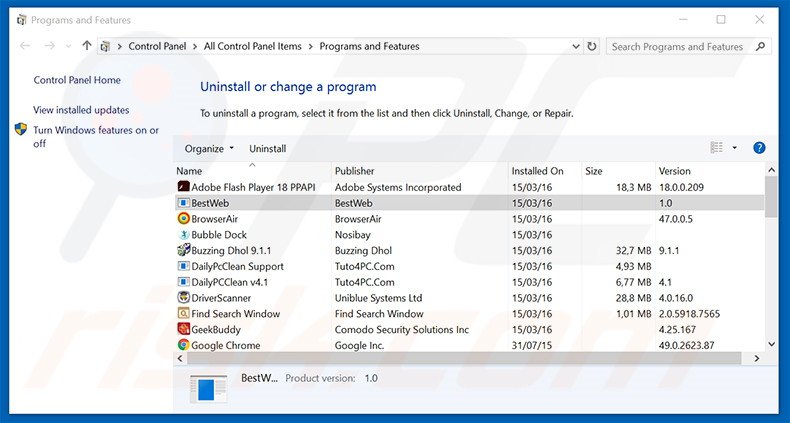Screen dimensions: 790x423
Task: Sort by the Publisher column header
Action: pyautogui.click(x=420, y=171)
